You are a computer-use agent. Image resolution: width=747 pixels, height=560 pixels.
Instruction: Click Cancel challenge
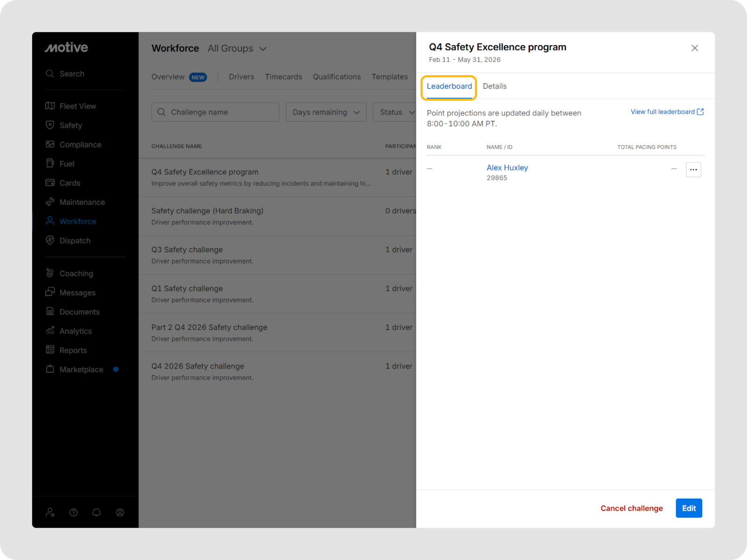631,508
